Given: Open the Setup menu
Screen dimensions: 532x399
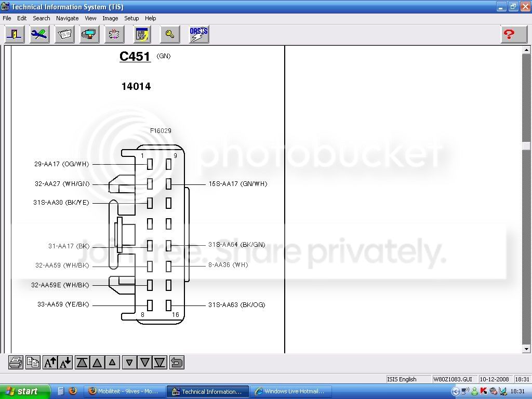Looking at the screenshot, I should coord(131,18).
